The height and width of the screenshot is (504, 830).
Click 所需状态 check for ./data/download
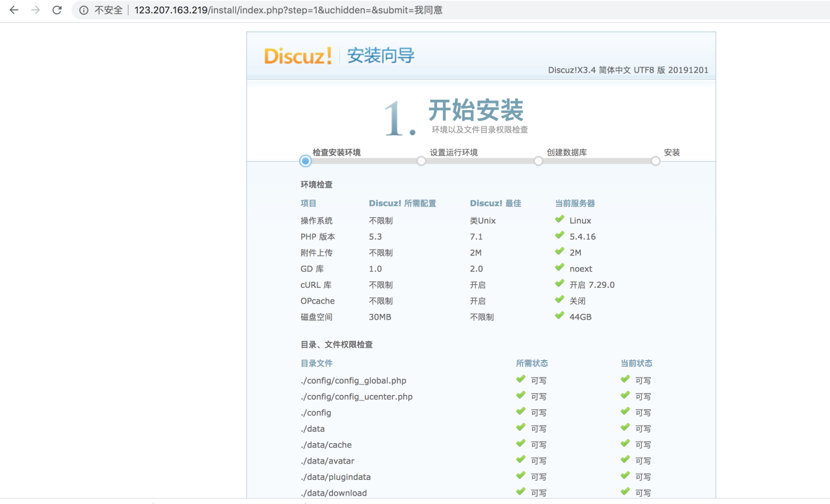pyautogui.click(x=521, y=492)
